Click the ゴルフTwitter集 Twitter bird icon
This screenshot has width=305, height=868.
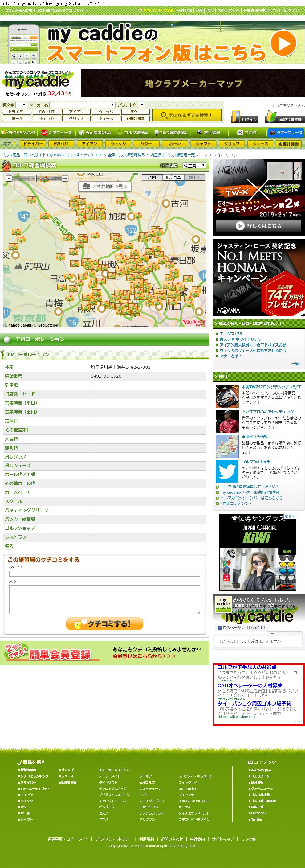tap(227, 471)
